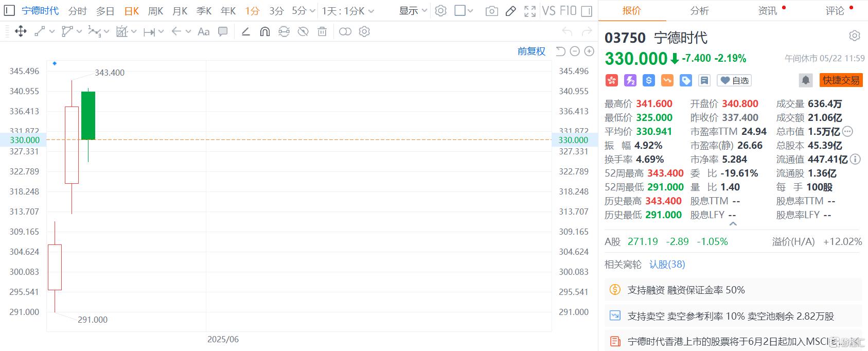The image size is (868, 351).
Task: Zoom out the chart with minus icon
Action: pos(575,51)
